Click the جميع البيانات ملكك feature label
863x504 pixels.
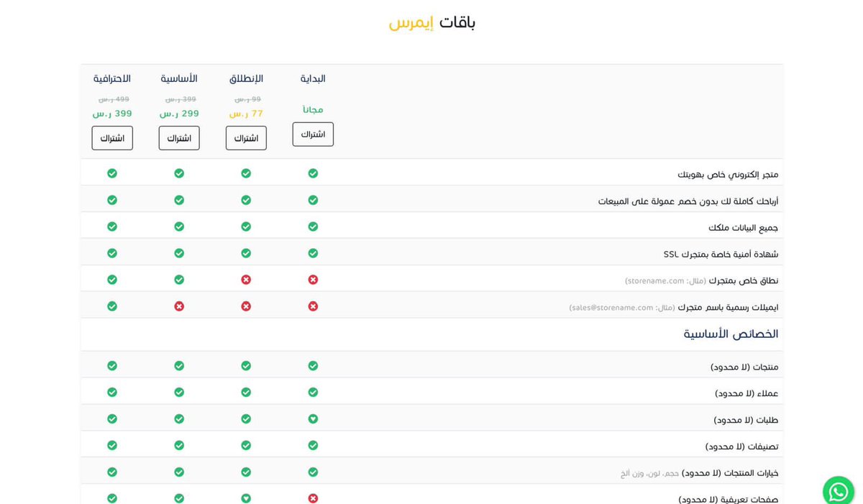(744, 227)
